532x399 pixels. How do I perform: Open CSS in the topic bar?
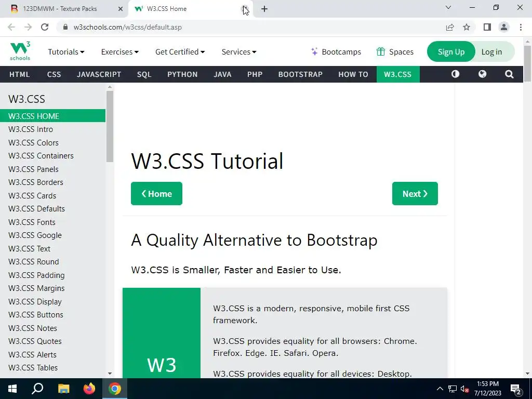point(54,74)
